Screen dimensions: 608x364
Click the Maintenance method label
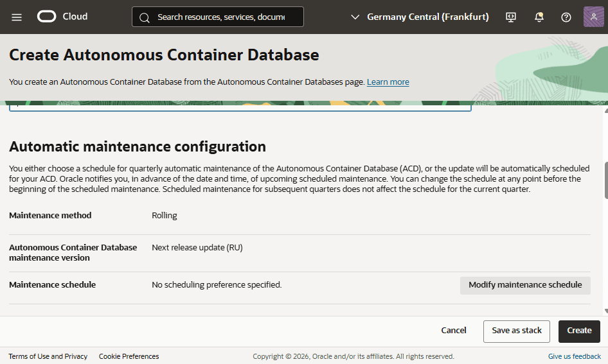(50, 215)
